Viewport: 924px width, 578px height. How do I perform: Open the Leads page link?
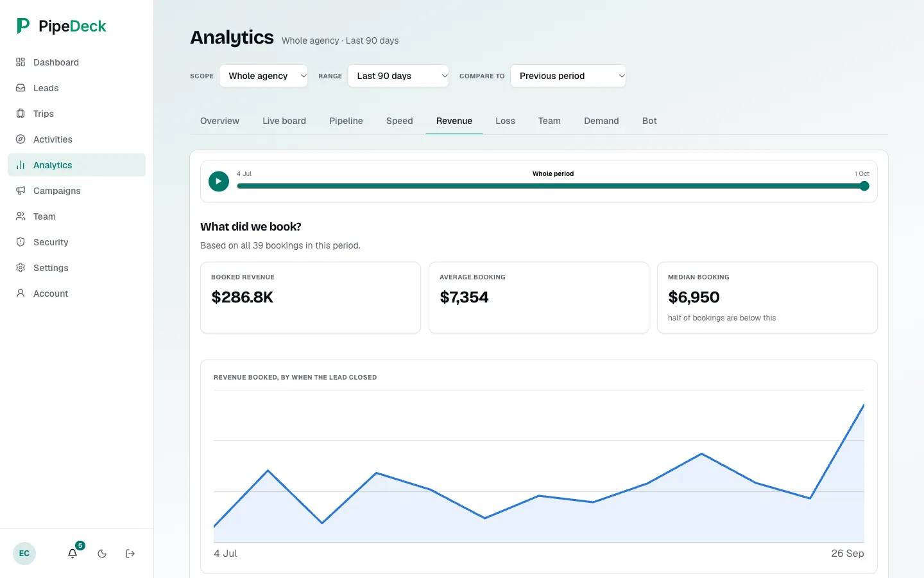76,88
